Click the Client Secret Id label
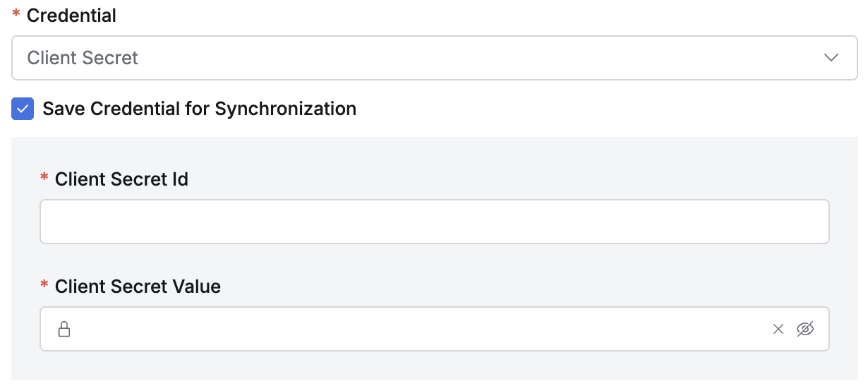 coord(121,179)
